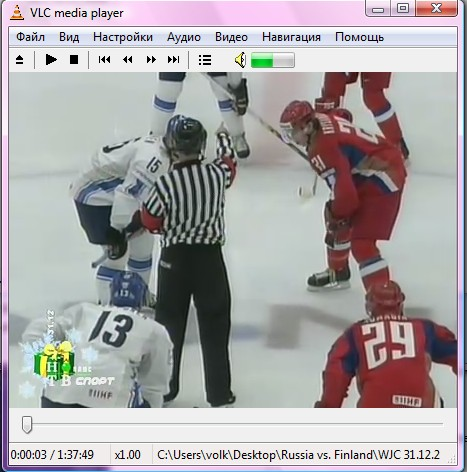Stop playback with the stop button
This screenshot has width=467, height=472.
coord(74,60)
